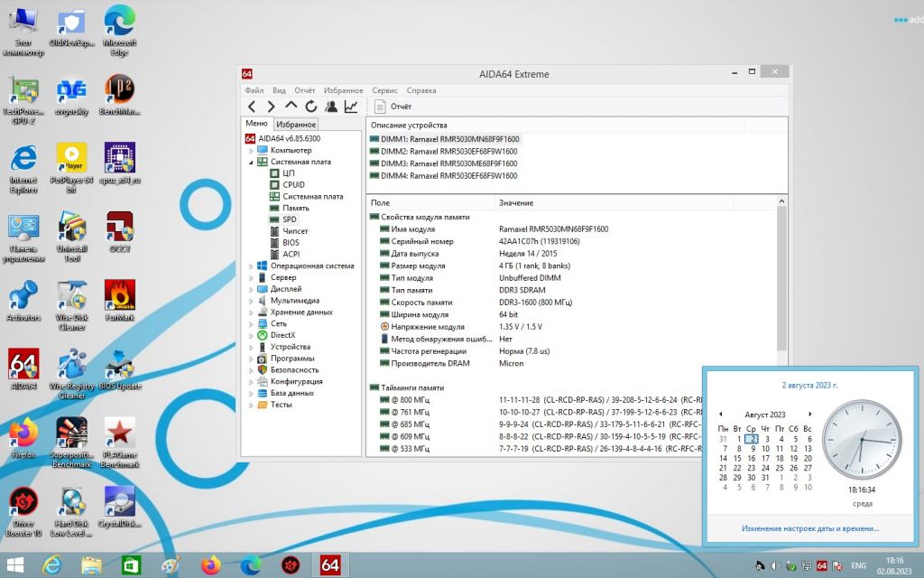The height and width of the screenshot is (578, 924).
Task: Select ACPI in the tree
Action: pyautogui.click(x=291, y=254)
